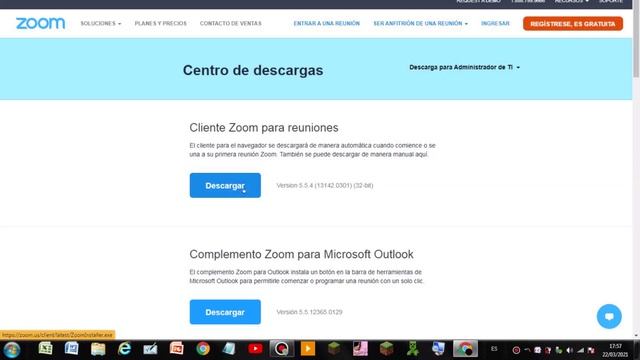Expand the Soluciones dropdown menu
640x360 pixels.
point(101,23)
